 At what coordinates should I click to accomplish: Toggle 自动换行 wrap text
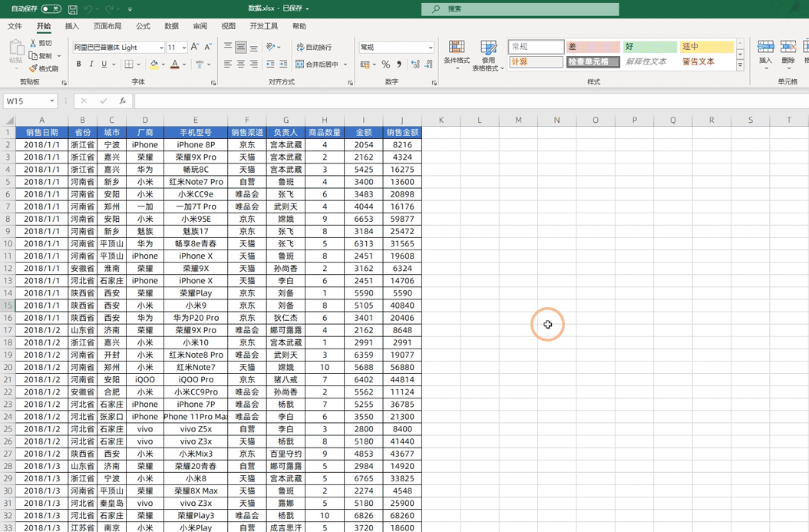click(x=314, y=47)
